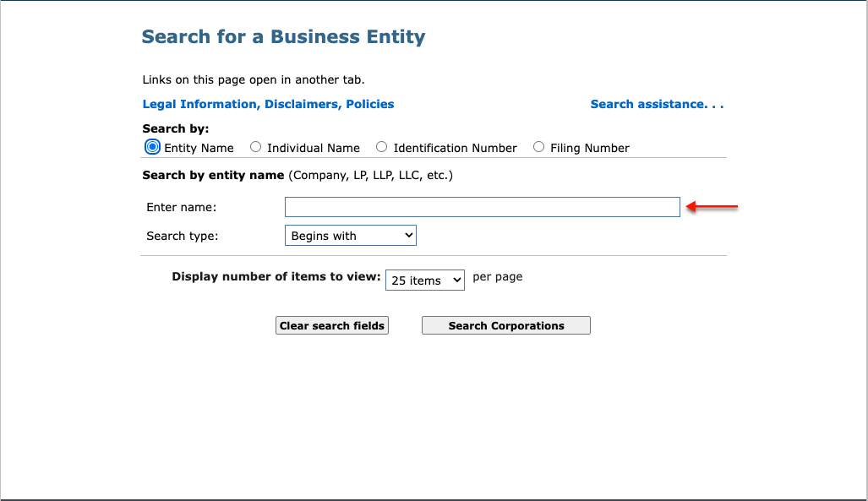This screenshot has height=501, width=868.
Task: Open the Search assistance link
Action: (657, 104)
